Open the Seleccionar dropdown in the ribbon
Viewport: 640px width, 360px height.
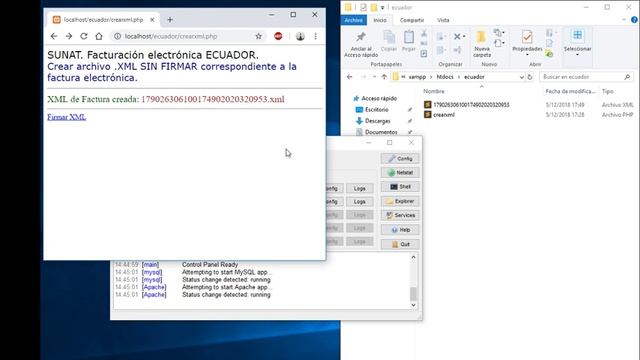coord(578,54)
